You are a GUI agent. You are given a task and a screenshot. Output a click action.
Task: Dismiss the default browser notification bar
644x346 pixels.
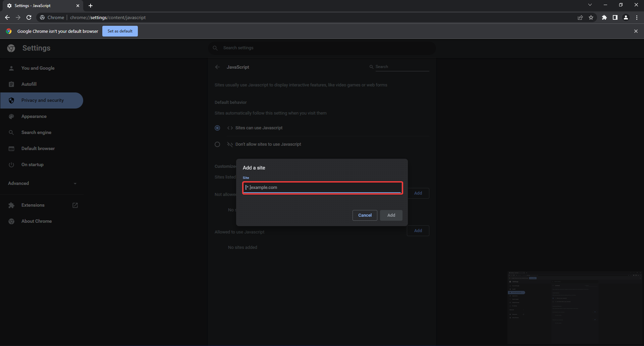pos(636,31)
